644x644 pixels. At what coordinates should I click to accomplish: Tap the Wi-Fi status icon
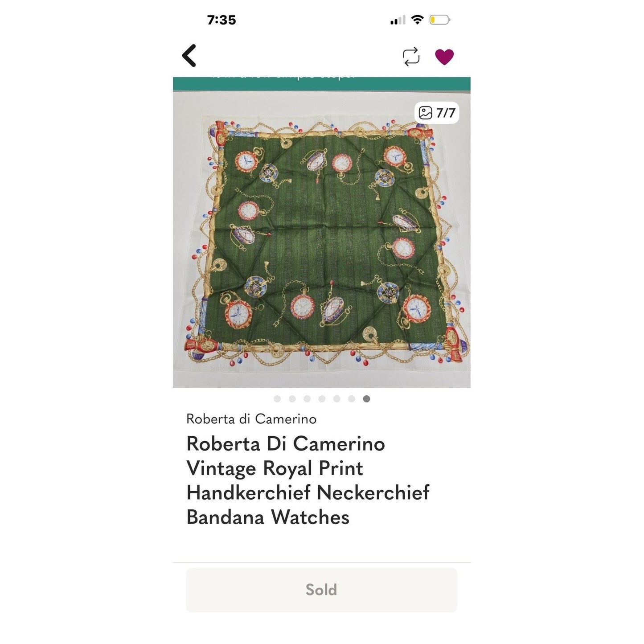coord(417,20)
